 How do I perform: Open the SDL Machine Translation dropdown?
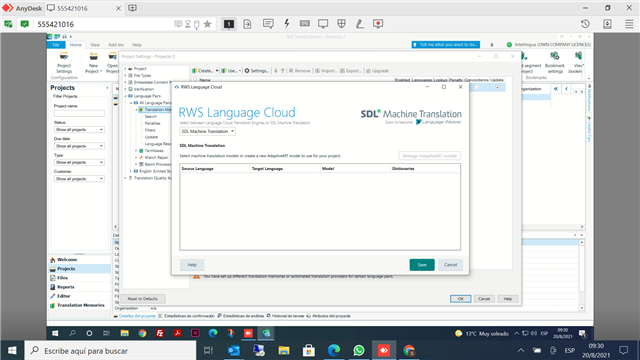[x=207, y=131]
